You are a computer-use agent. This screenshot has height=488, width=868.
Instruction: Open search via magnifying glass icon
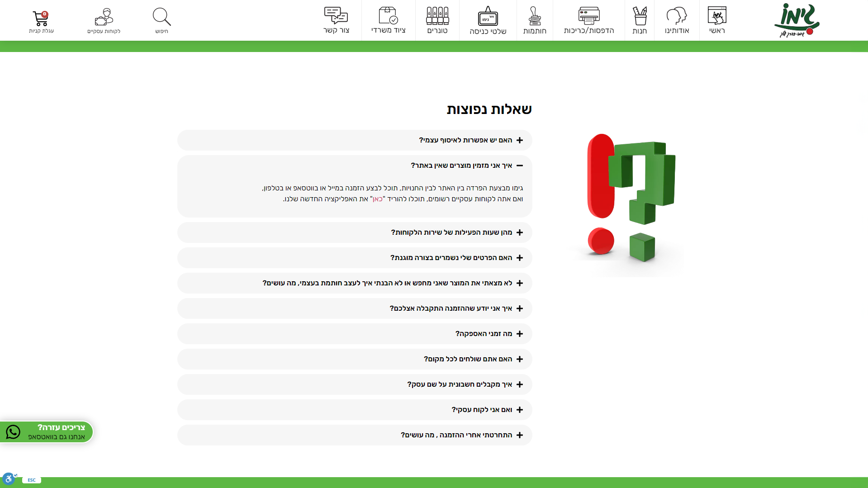(x=161, y=17)
